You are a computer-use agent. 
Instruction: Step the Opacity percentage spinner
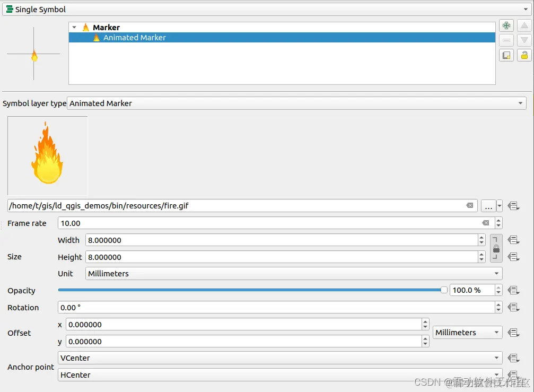click(498, 290)
